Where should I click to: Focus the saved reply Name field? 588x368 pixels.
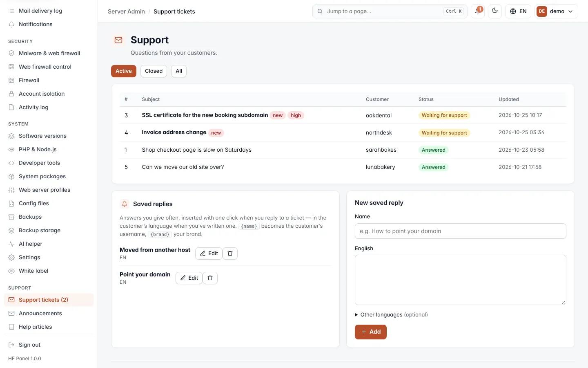pyautogui.click(x=461, y=231)
